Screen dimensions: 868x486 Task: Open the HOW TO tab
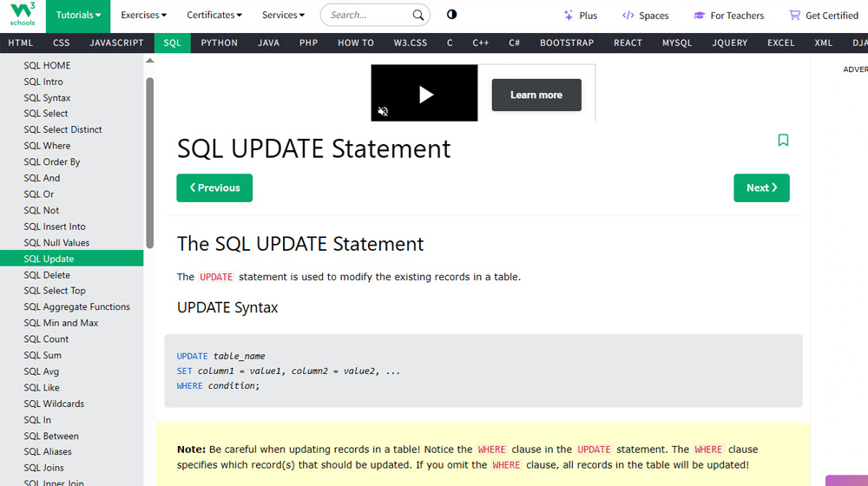(x=356, y=43)
